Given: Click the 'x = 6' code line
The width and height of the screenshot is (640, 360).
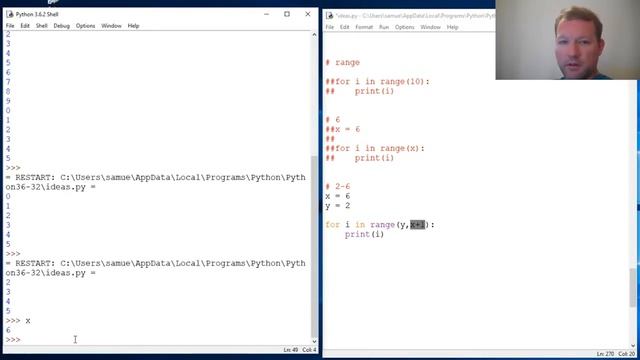Looking at the screenshot, I should [x=338, y=196].
